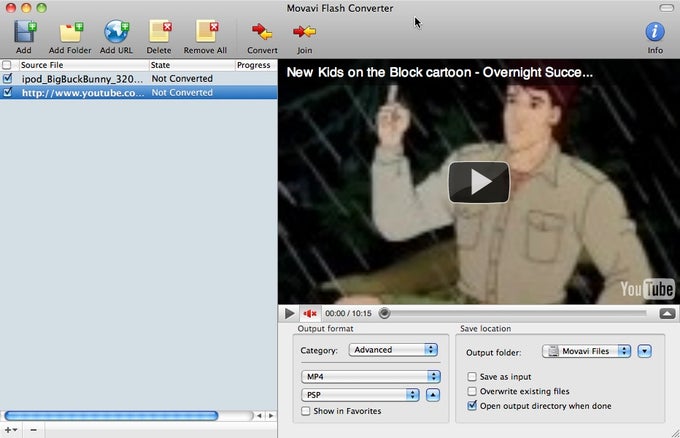Click the green zoom window button
The width and height of the screenshot is (680, 438).
pyautogui.click(x=42, y=7)
